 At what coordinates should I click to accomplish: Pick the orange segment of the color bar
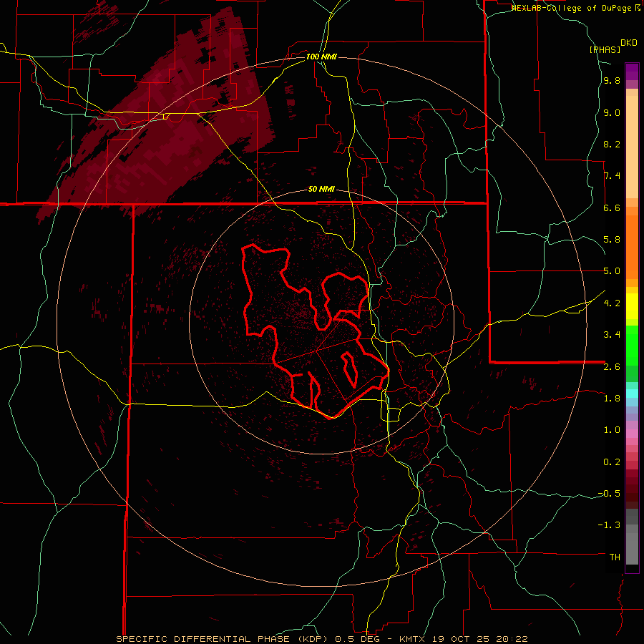tap(632, 246)
